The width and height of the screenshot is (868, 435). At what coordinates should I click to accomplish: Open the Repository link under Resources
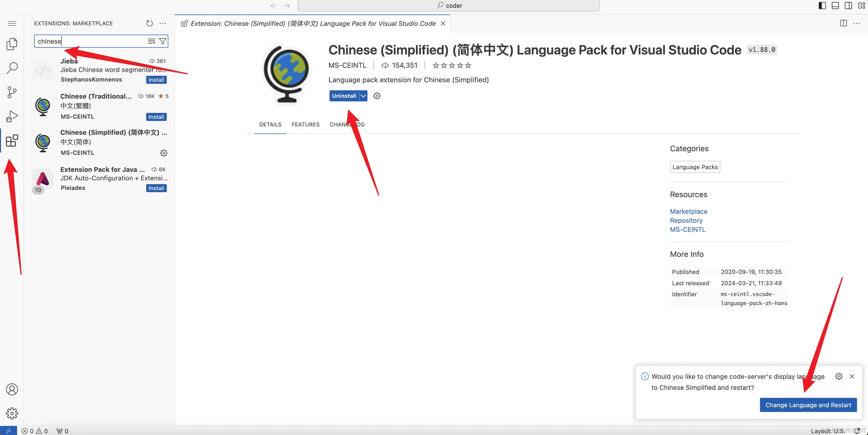tap(686, 220)
